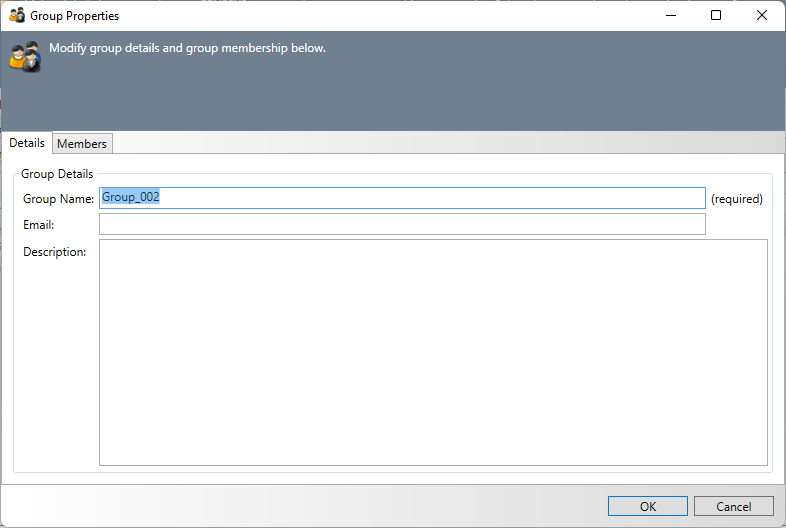The image size is (786, 528).
Task: Click the "Group Properties" window title text
Action: (x=74, y=16)
